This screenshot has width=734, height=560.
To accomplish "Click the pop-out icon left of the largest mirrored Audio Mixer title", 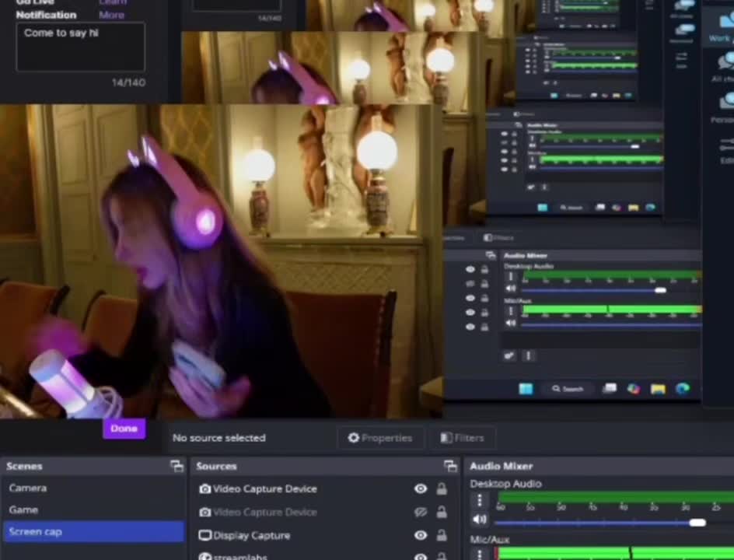I will pyautogui.click(x=491, y=255).
